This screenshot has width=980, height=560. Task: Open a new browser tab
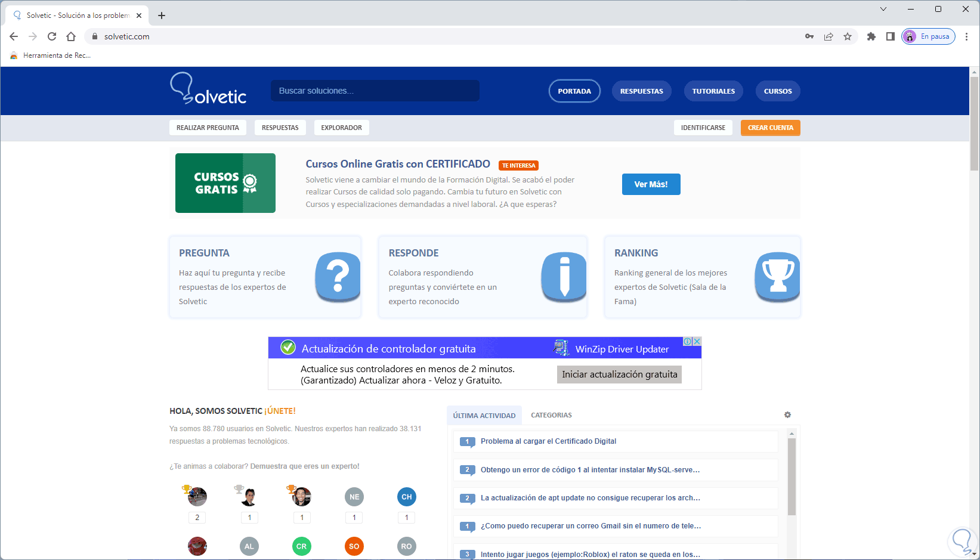tap(162, 16)
